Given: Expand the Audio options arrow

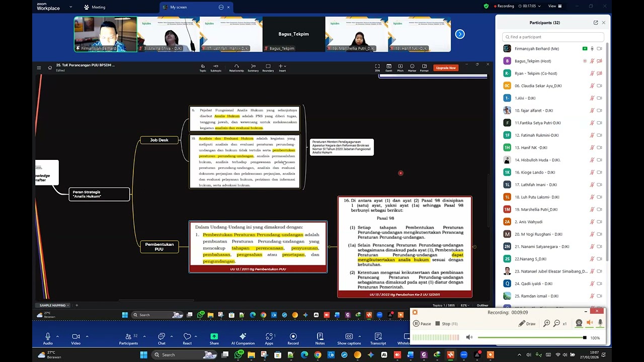Looking at the screenshot, I should (57, 336).
